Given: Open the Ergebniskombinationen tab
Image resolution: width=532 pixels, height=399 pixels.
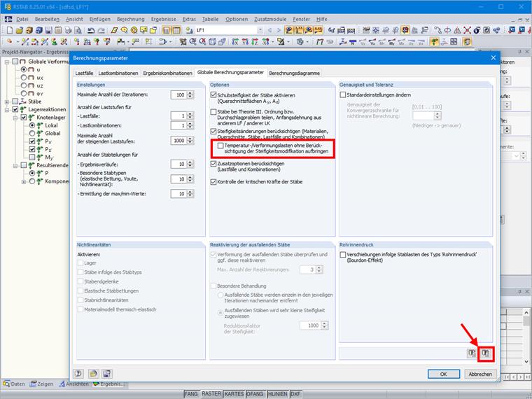Looking at the screenshot, I should (x=167, y=73).
